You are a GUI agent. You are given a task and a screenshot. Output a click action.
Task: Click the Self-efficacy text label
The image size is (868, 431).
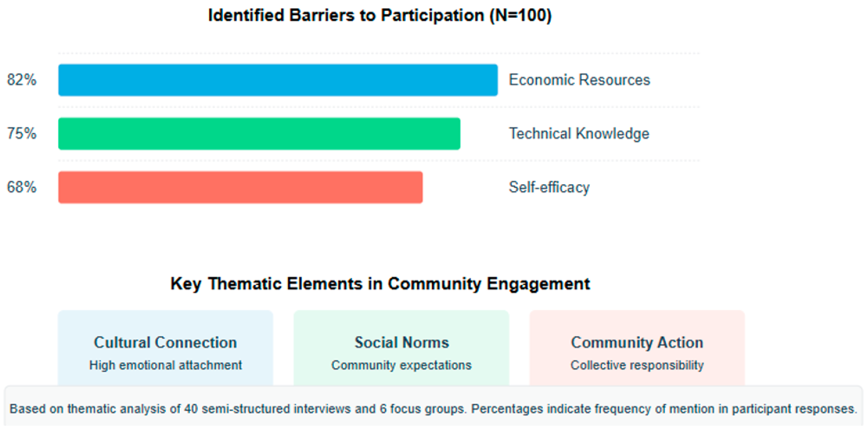point(549,187)
